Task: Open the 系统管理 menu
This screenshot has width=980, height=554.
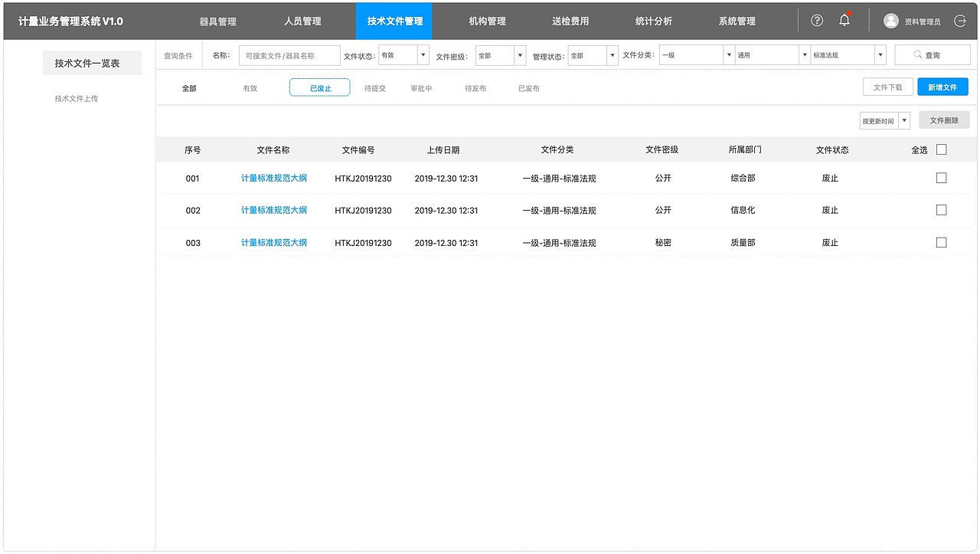Action: point(737,21)
